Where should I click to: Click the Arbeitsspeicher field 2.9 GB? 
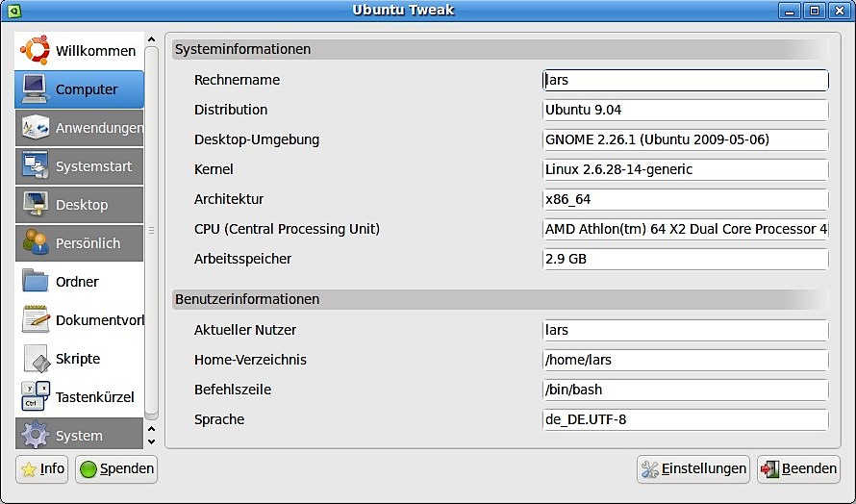pos(685,259)
